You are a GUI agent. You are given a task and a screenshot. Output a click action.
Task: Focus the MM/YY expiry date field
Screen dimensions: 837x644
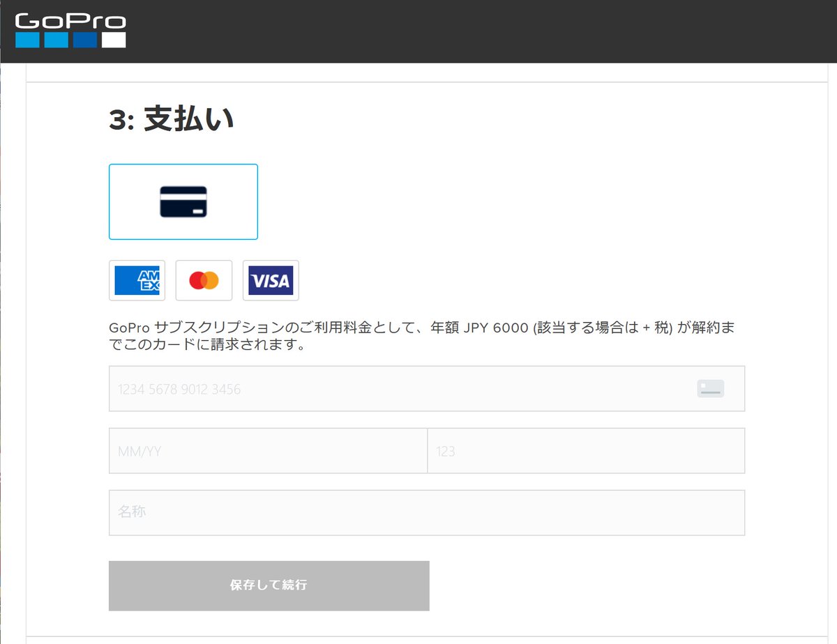268,451
